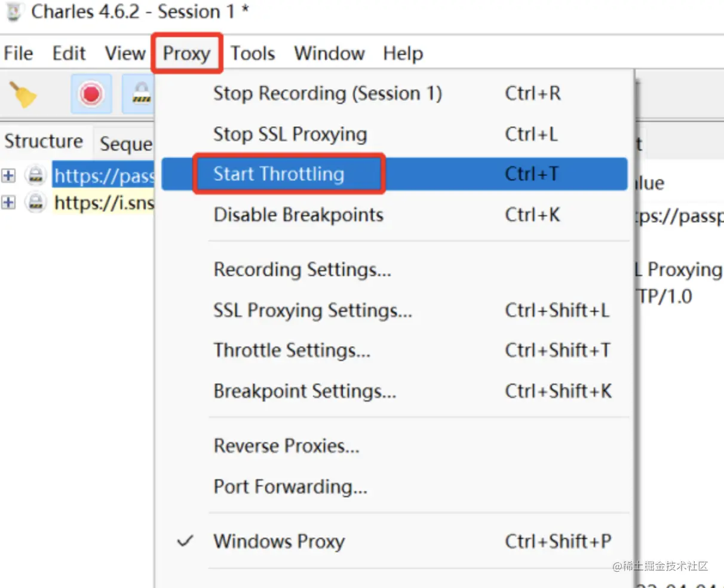This screenshot has height=588, width=724.
Task: Open Throttle Settings...
Action: 394,351
